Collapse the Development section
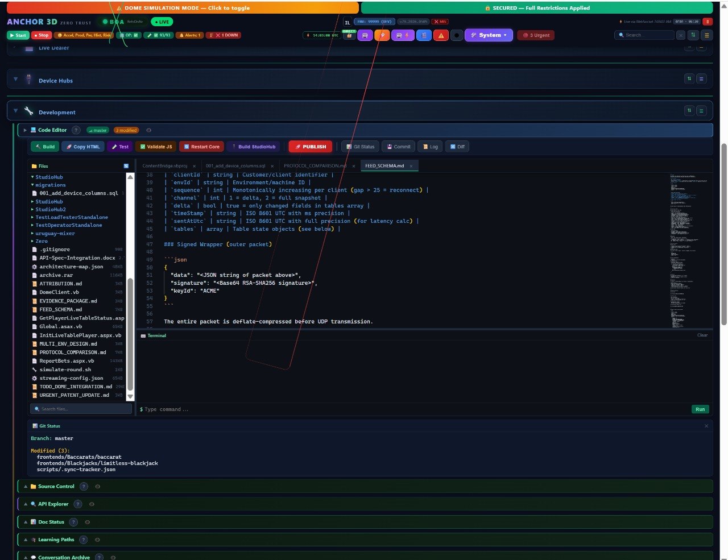The width and height of the screenshot is (728, 560). pos(15,111)
